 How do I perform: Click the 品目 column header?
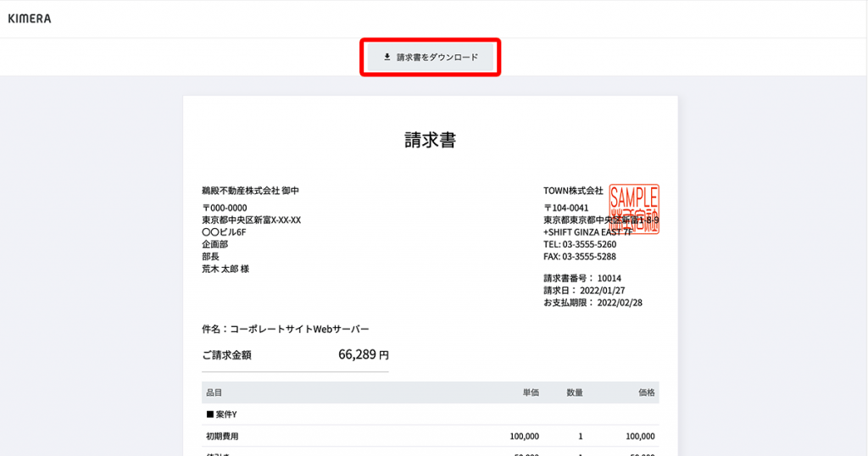214,392
